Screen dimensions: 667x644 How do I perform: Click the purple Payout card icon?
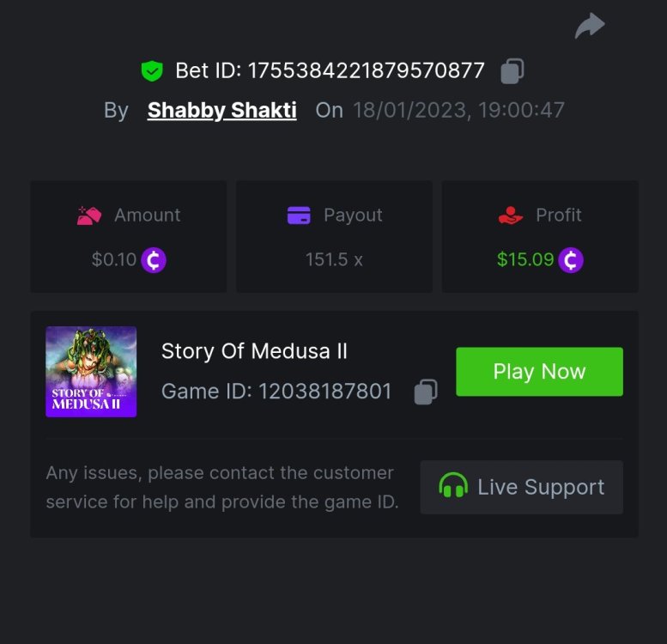click(x=299, y=216)
